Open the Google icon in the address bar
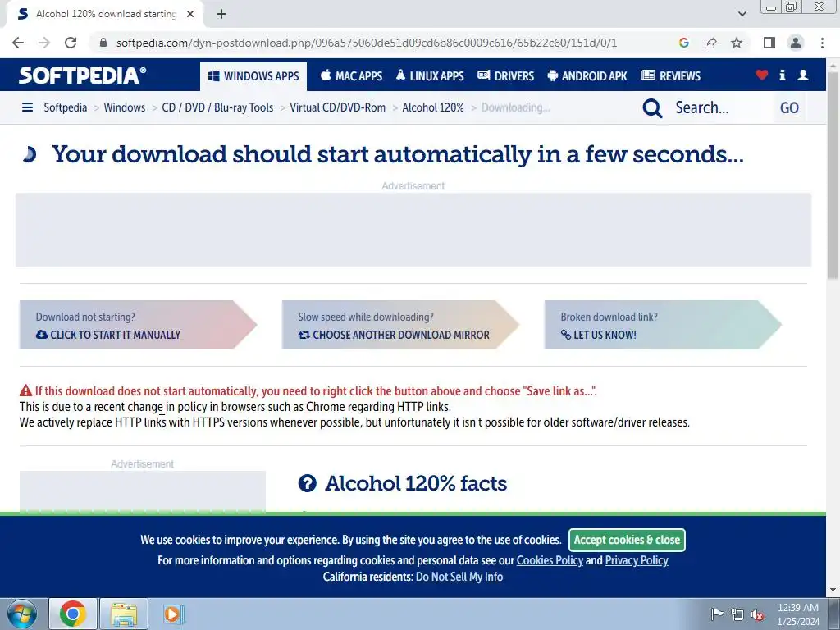Viewport: 840px width, 630px height. click(683, 43)
